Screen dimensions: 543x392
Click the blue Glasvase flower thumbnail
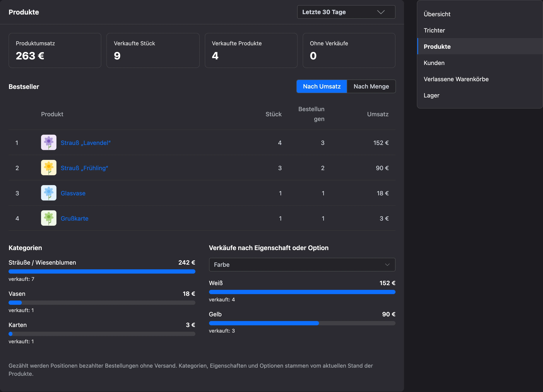(49, 193)
